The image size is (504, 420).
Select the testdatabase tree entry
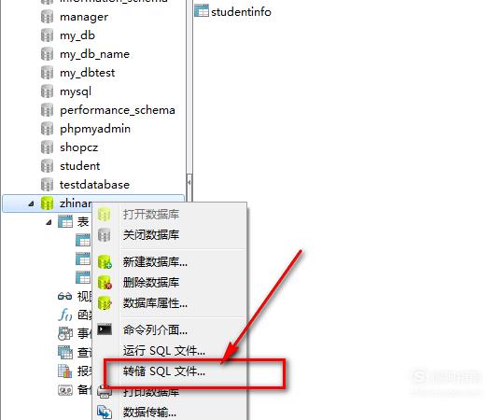coord(94,185)
